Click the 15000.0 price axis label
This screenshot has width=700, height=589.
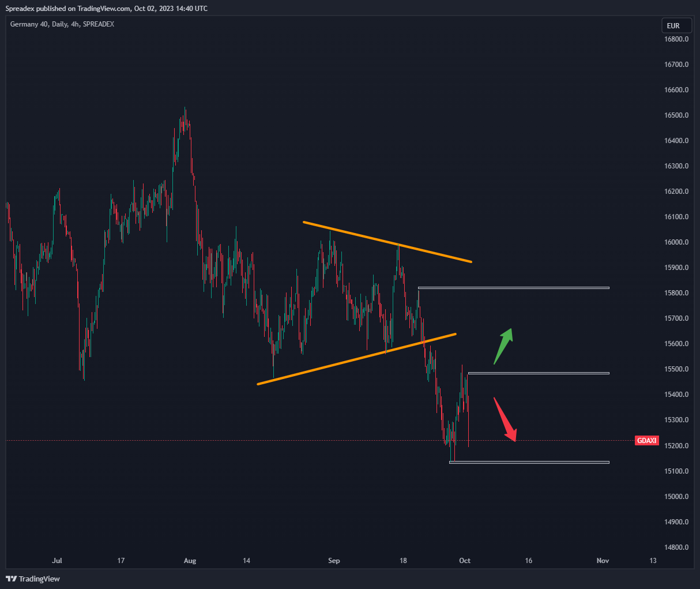tap(676, 497)
